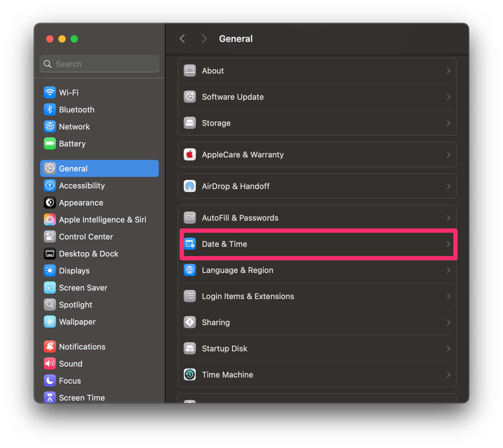Click the Login Items & Extensions list icon
The width and height of the screenshot is (503, 448).
(x=190, y=296)
